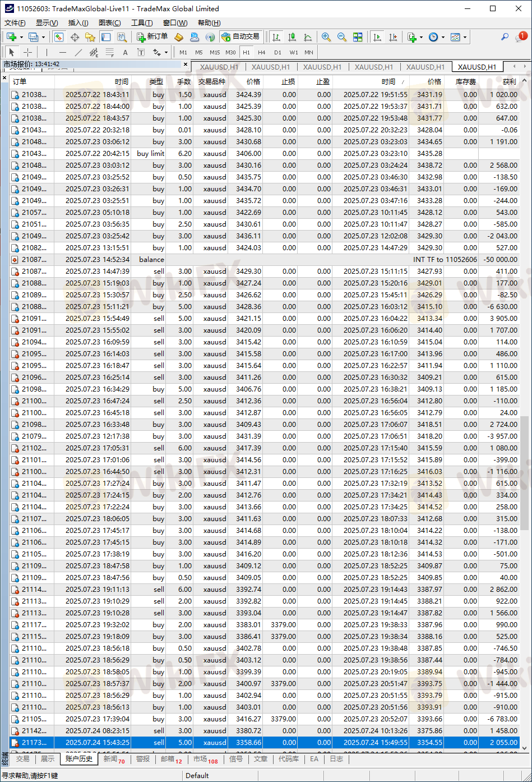The height and width of the screenshot is (782, 532).
Task: Select the text label 'T' tool
Action: [x=141, y=52]
